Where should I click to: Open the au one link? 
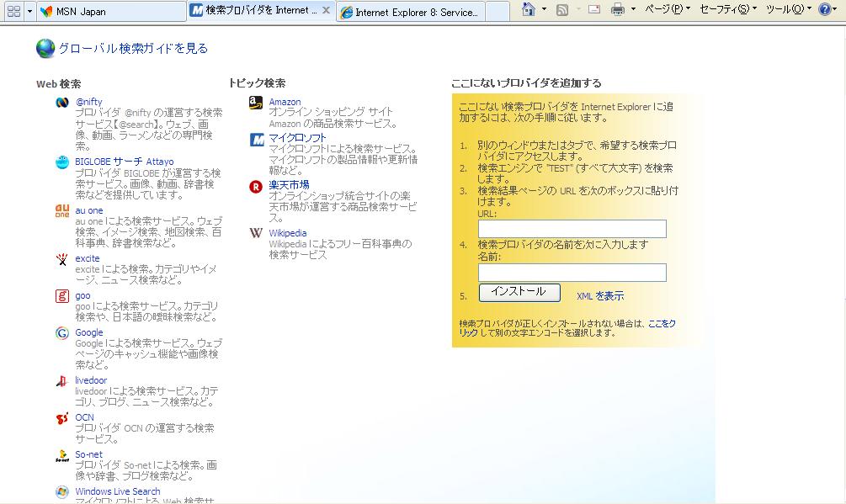coord(89,210)
